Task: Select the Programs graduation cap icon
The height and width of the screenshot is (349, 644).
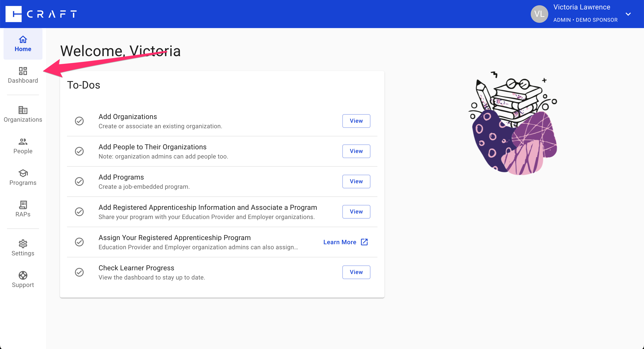Action: pyautogui.click(x=23, y=173)
